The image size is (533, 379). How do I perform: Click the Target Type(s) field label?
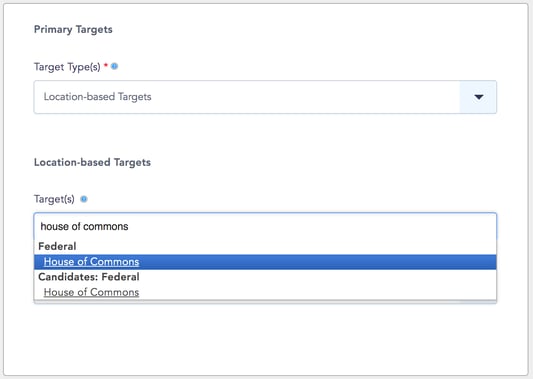67,67
